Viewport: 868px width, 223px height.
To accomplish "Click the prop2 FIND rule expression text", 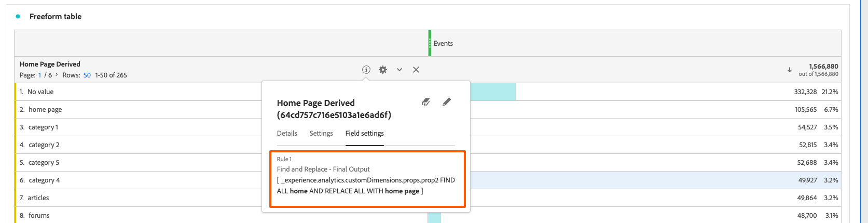I will 366,186.
